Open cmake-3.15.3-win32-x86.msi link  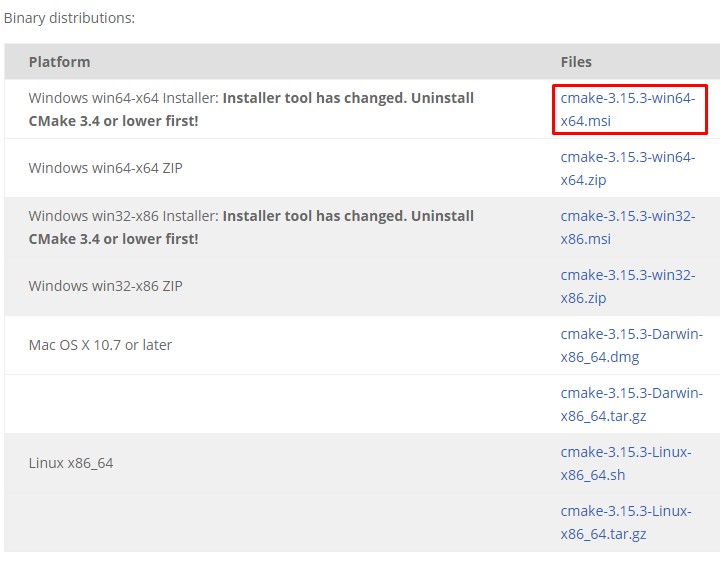point(628,227)
